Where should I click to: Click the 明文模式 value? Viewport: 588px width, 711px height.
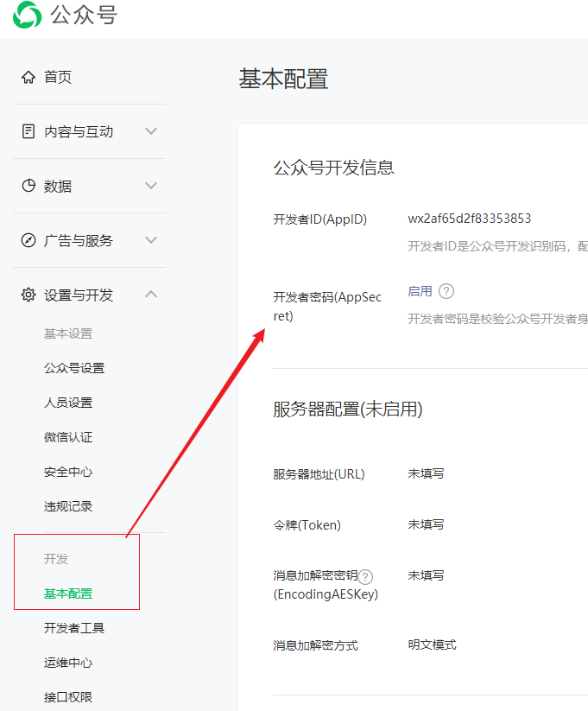(x=432, y=644)
